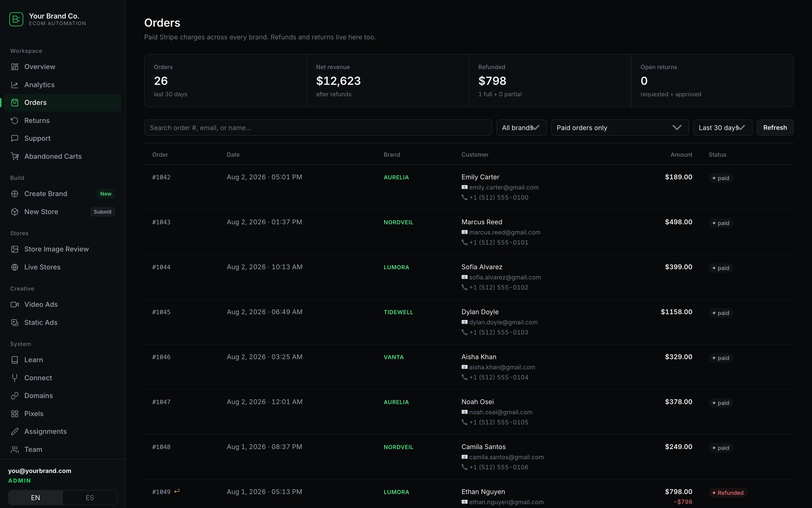Click the Domains link icon
812x508 pixels.
(15, 396)
